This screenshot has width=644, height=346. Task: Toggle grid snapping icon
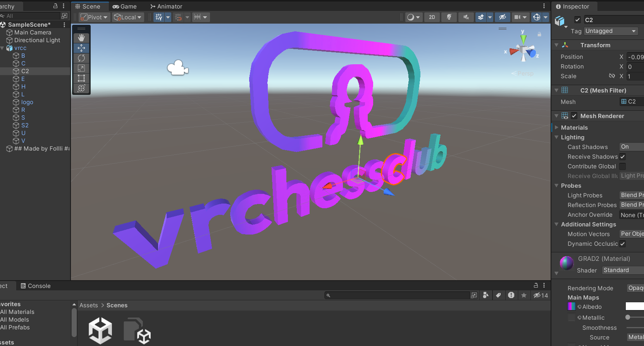coord(178,17)
